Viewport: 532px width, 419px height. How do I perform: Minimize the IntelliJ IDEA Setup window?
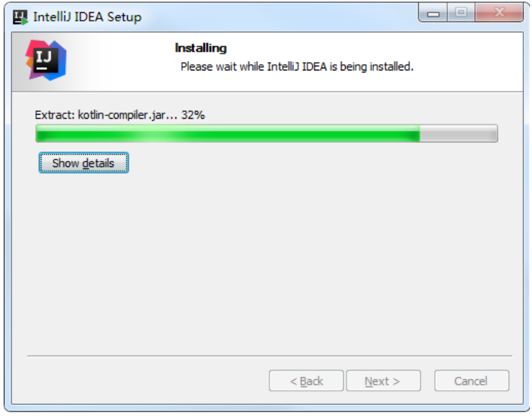pos(433,13)
